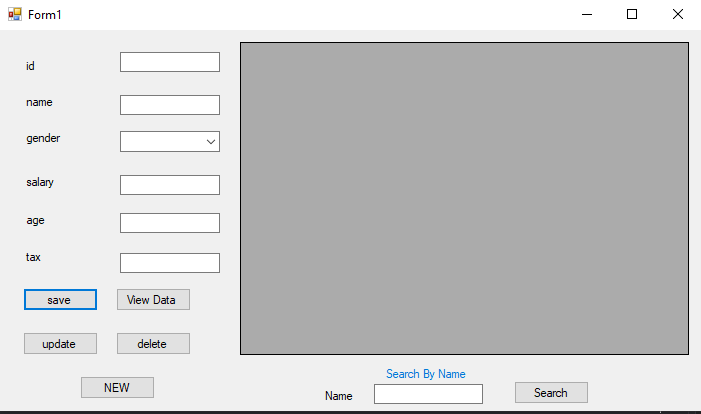The height and width of the screenshot is (414, 701).
Task: Click the gender label
Action: 43,138
